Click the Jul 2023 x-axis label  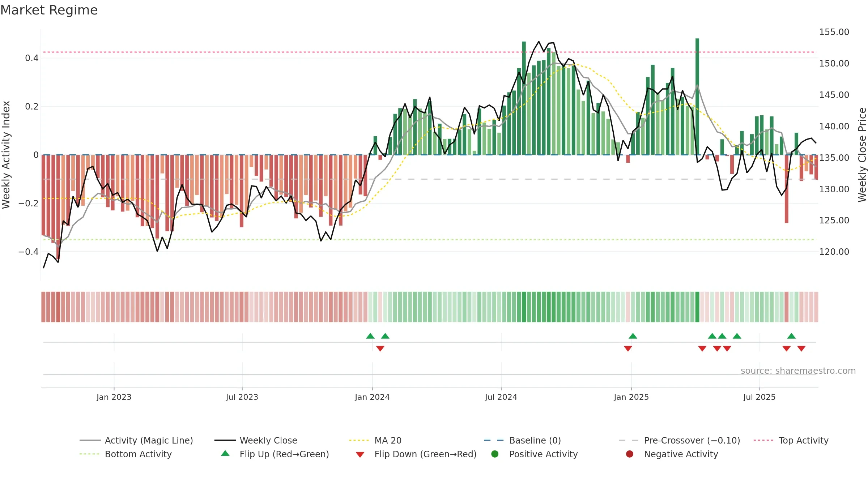[x=242, y=397]
